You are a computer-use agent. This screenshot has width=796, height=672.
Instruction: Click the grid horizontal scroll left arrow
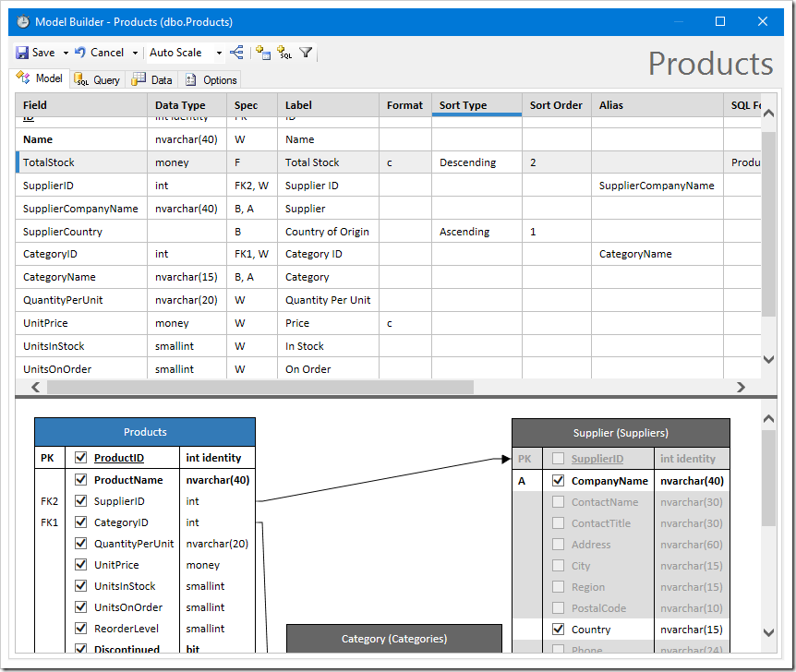pyautogui.click(x=35, y=388)
